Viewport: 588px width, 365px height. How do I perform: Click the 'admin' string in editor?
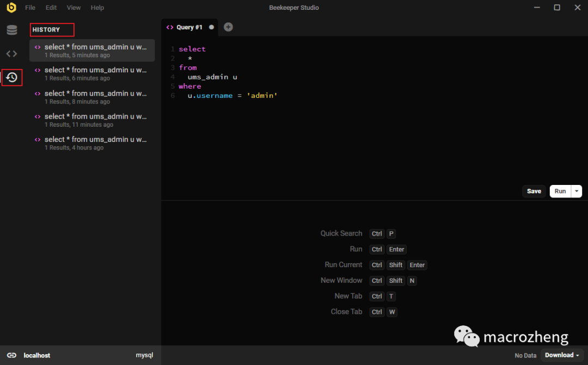click(x=262, y=96)
